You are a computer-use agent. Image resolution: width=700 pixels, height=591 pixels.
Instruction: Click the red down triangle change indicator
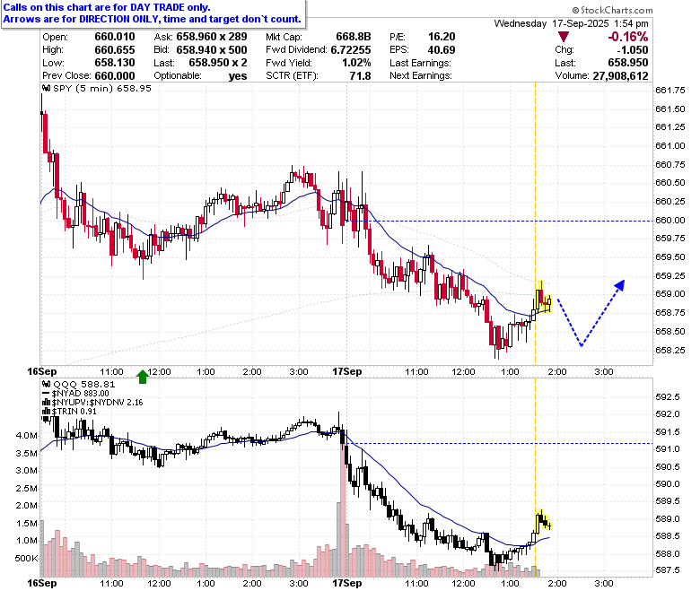564,37
